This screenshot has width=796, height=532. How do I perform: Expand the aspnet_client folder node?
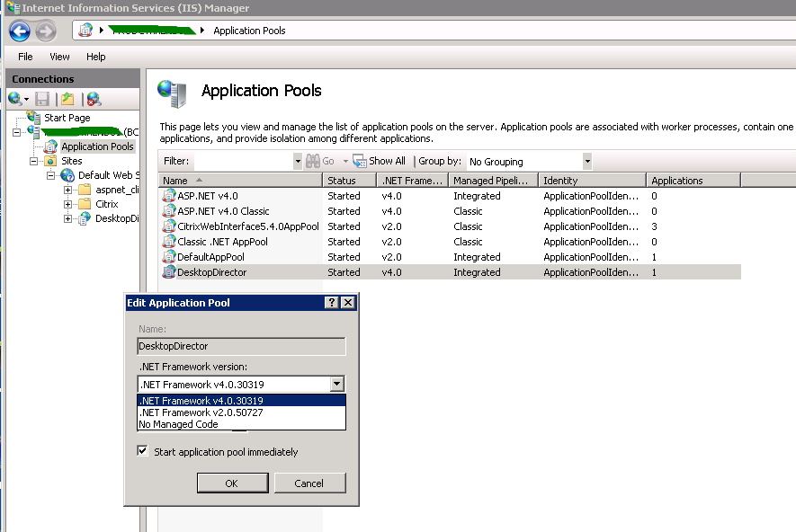[67, 191]
